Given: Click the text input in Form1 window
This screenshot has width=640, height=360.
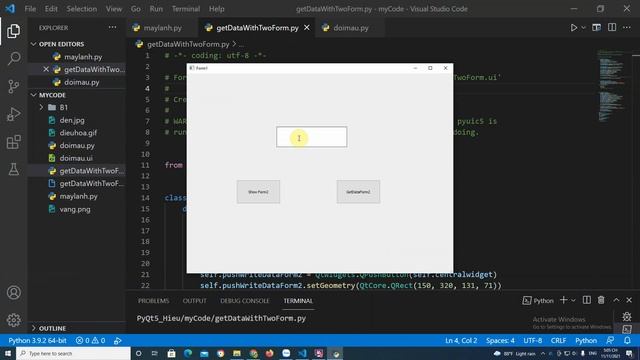Looking at the screenshot, I should click(311, 137).
